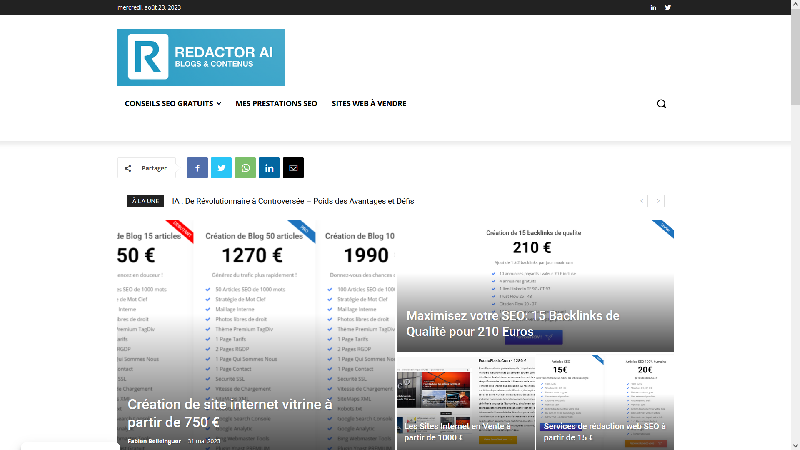Share on LinkedIn button
The width and height of the screenshot is (800, 450).
tap(269, 167)
